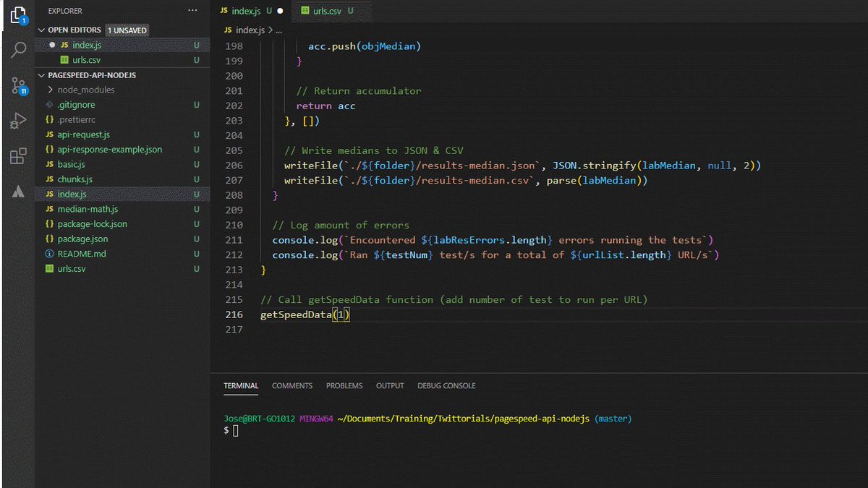Open the Run and Debug icon

pyautogui.click(x=18, y=121)
